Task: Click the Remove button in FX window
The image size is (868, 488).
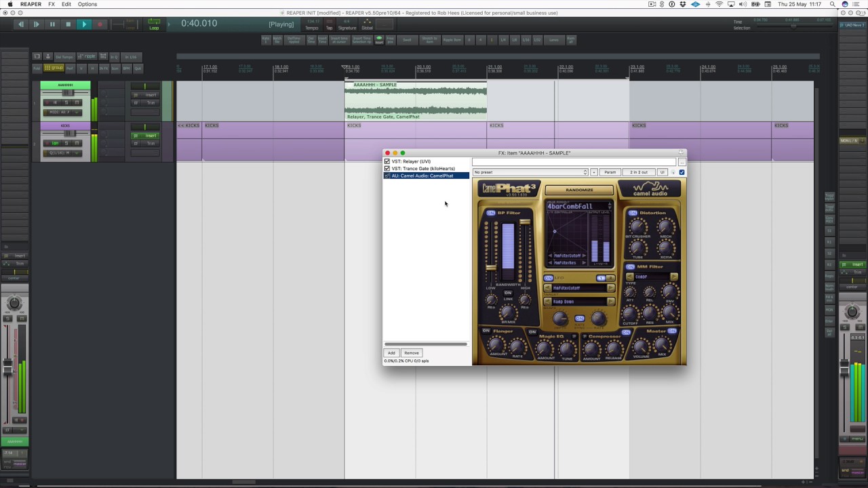Action: [x=412, y=352]
